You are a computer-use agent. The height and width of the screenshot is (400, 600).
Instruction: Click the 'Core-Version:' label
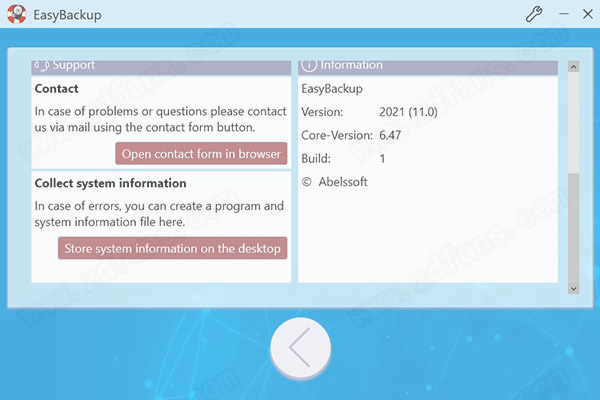click(337, 135)
